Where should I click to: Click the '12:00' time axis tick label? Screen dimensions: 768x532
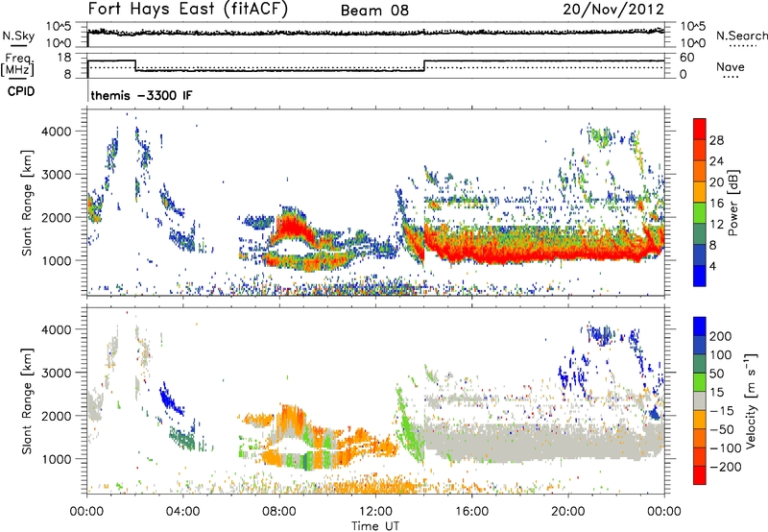(375, 512)
